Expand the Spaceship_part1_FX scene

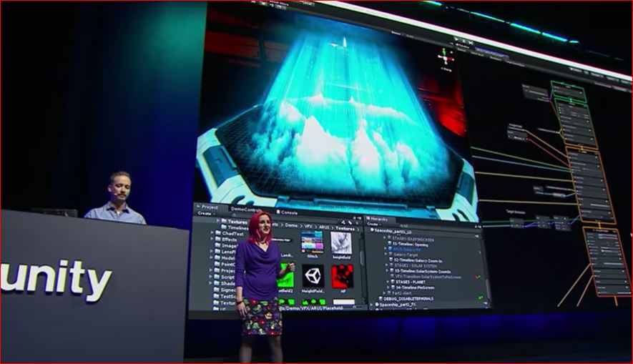pyautogui.click(x=372, y=305)
